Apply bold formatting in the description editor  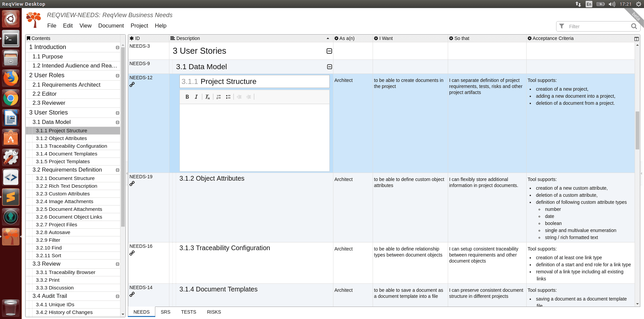point(187,97)
